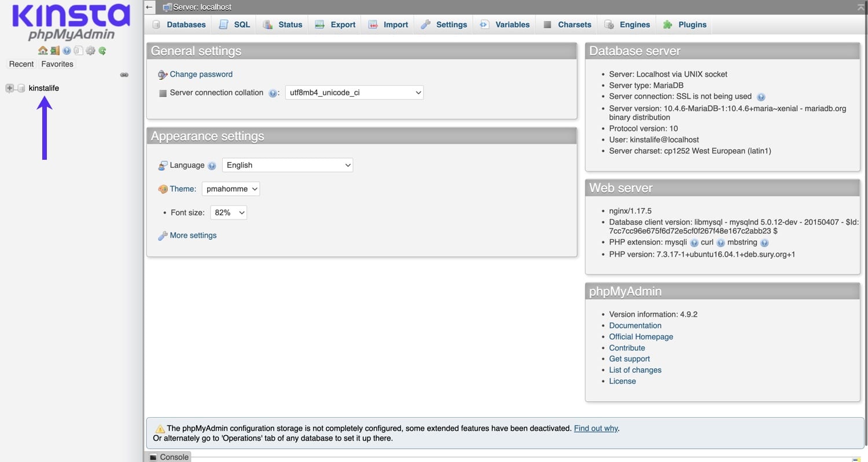Reload the navigation panel with green refresh icon
Screen dimensions: 868x462
click(x=102, y=50)
